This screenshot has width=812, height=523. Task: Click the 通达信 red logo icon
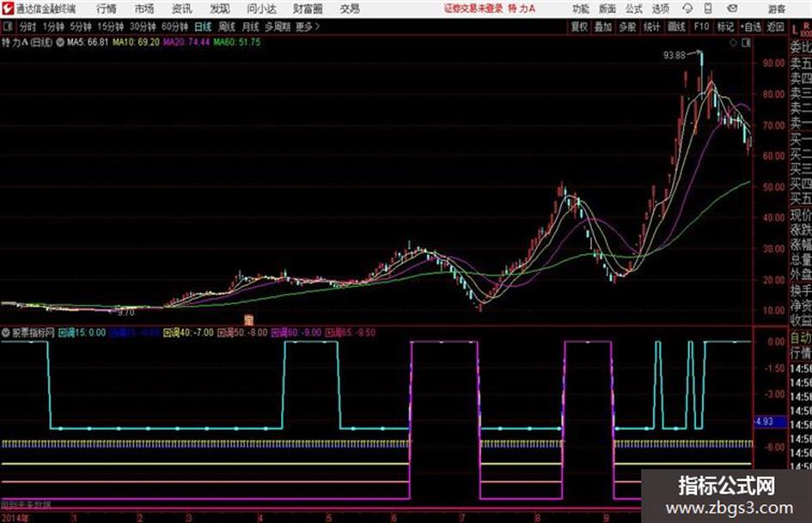(7, 9)
